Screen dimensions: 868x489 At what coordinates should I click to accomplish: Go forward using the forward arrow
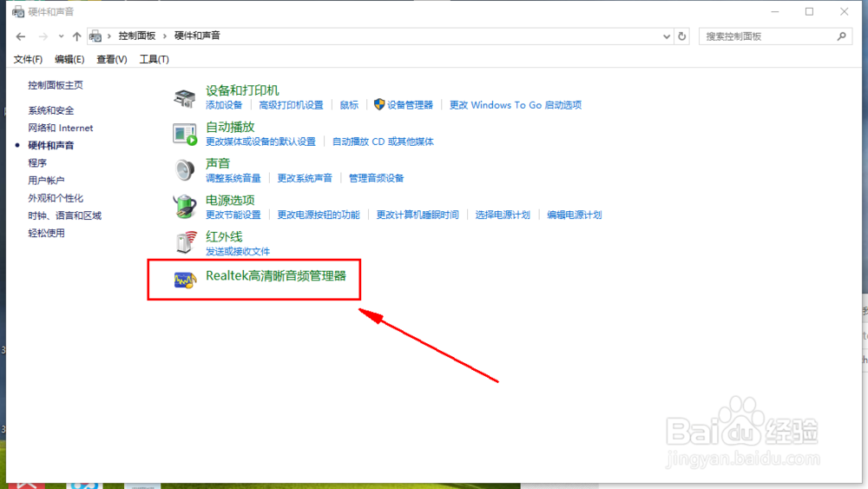43,36
